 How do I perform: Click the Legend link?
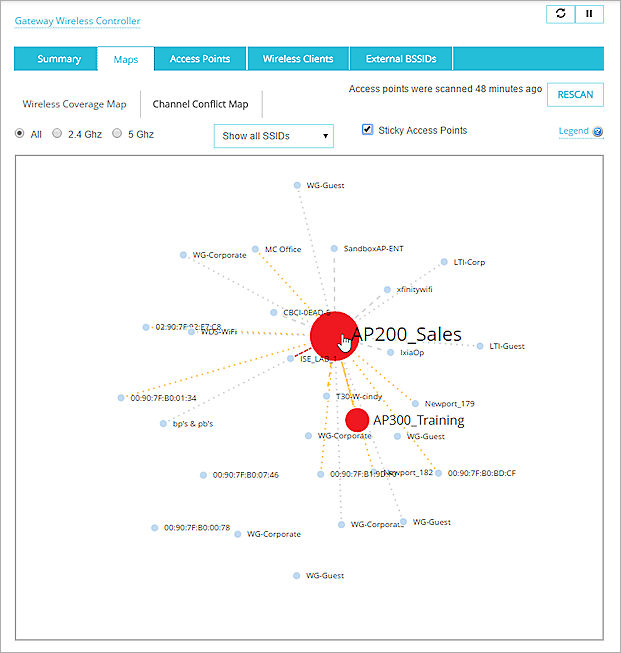(x=573, y=132)
